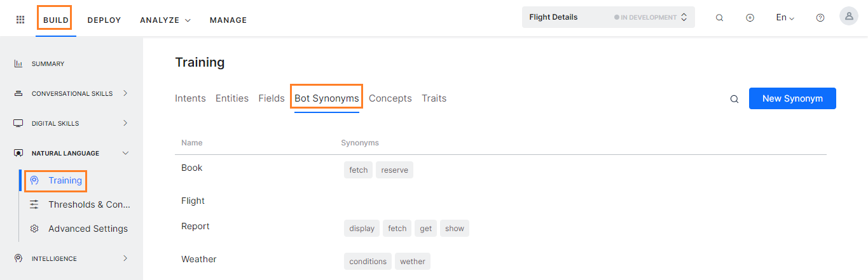Switch to the Intents tab
This screenshot has height=280, width=868.
190,98
